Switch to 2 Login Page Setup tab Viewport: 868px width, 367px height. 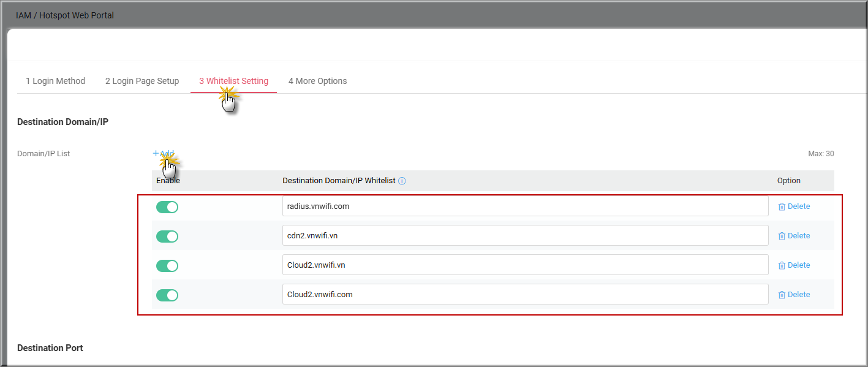pos(142,81)
